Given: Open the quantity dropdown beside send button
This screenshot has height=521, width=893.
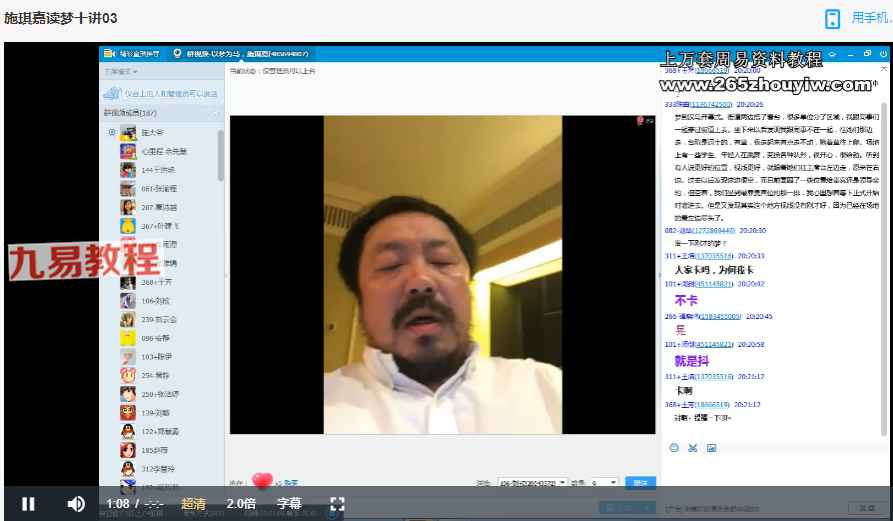Looking at the screenshot, I should click(603, 483).
